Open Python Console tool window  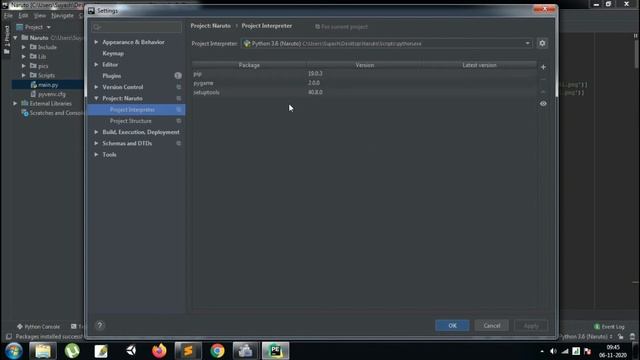pos(38,327)
